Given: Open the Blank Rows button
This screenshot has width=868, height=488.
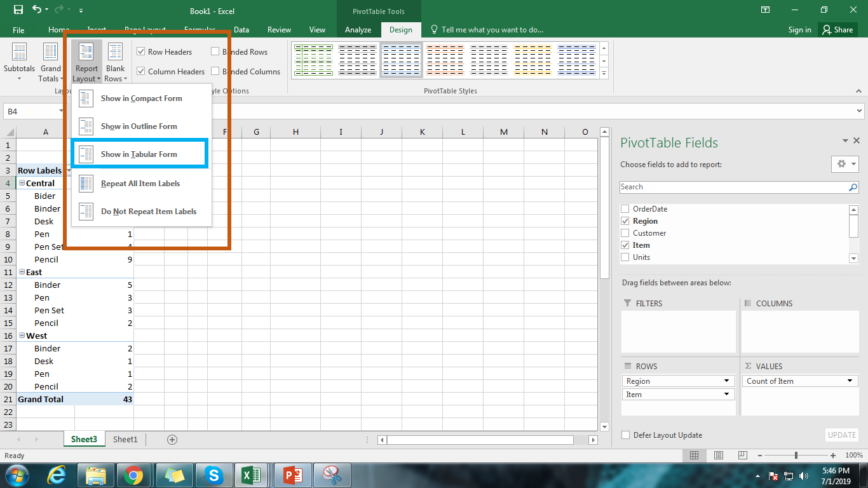Looking at the screenshot, I should pyautogui.click(x=116, y=62).
